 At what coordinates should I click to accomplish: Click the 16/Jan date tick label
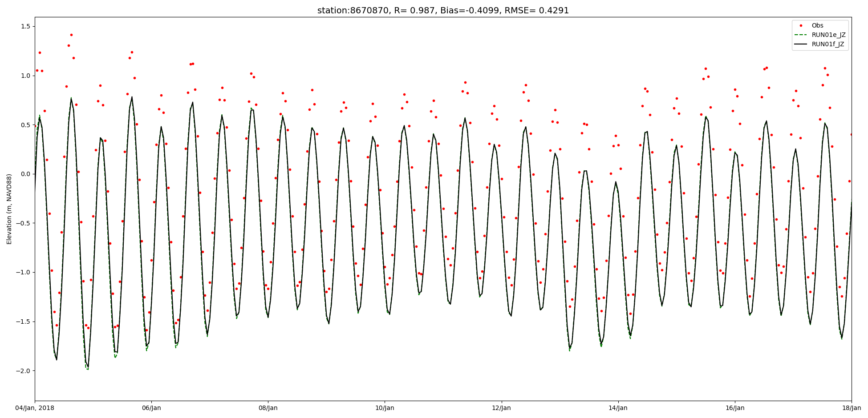coord(734,408)
